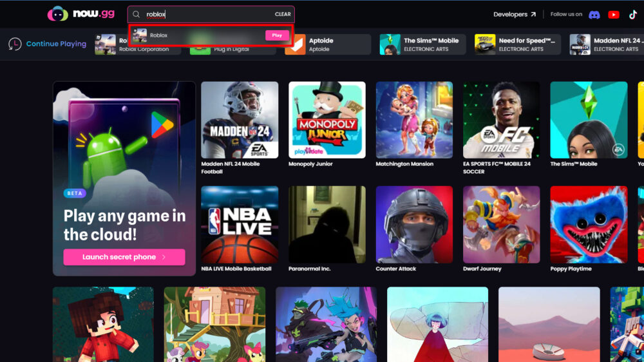Viewport: 644px width, 362px height.
Task: Click the now.gg logo
Action: (x=81, y=14)
